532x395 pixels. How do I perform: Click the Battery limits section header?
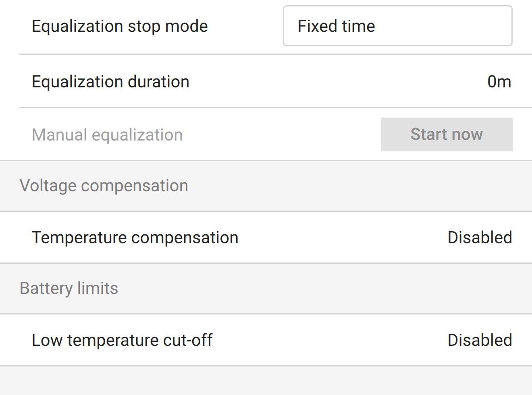point(69,288)
